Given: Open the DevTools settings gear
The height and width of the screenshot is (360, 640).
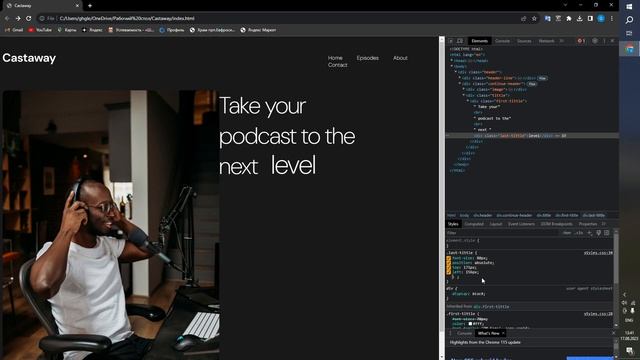Looking at the screenshot, I should (595, 41).
